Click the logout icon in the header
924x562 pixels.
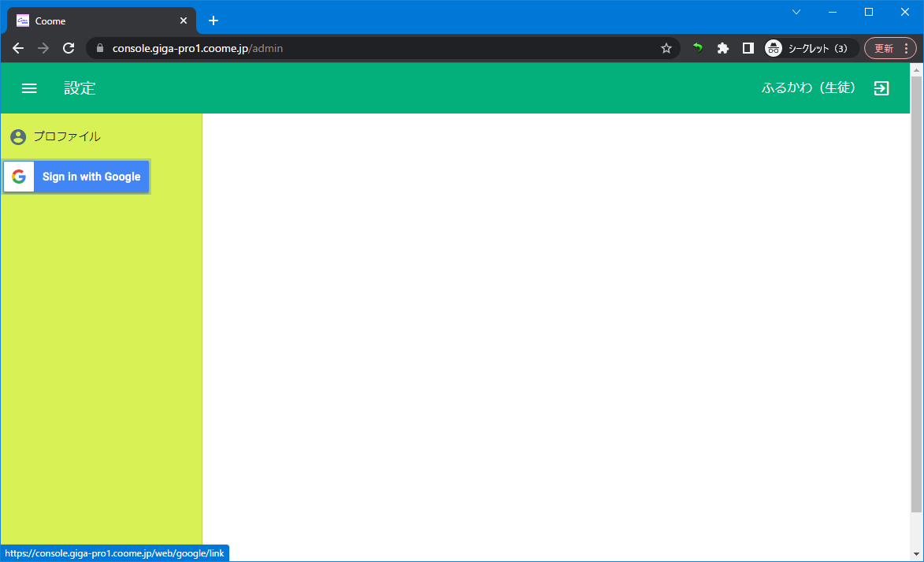click(881, 88)
